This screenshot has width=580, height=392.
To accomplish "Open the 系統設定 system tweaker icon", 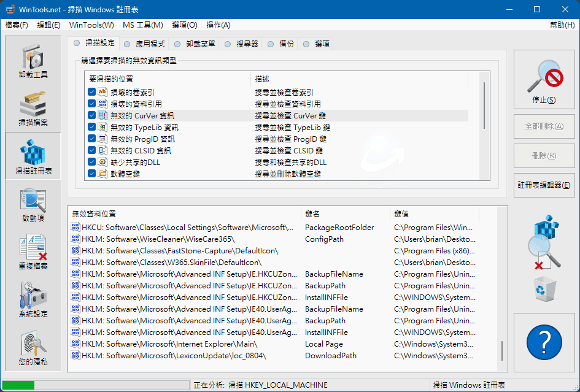I will click(x=33, y=300).
